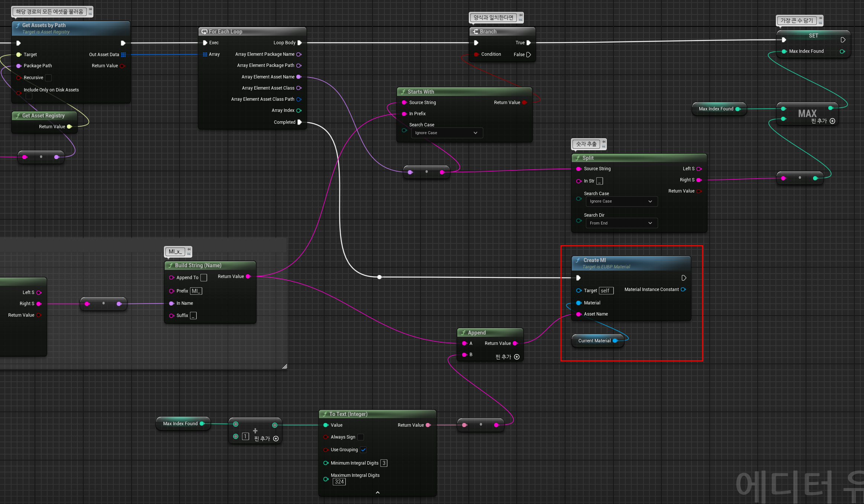The width and height of the screenshot is (864, 504).
Task: Click Completed exec pin on For Each Loop
Action: pos(300,122)
